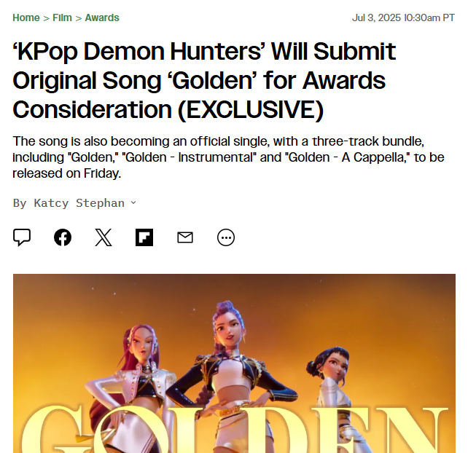476x453 pixels.
Task: Open Katcy Stephan's author page
Action: tap(79, 203)
